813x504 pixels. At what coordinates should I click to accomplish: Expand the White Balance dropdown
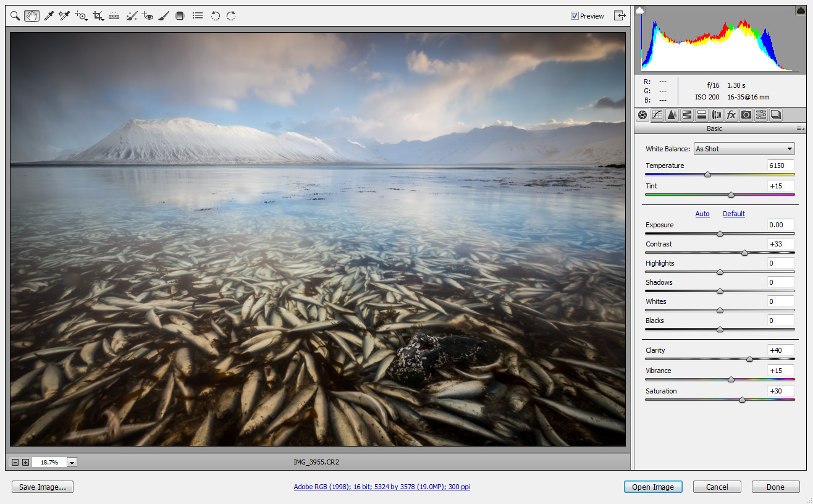point(744,149)
